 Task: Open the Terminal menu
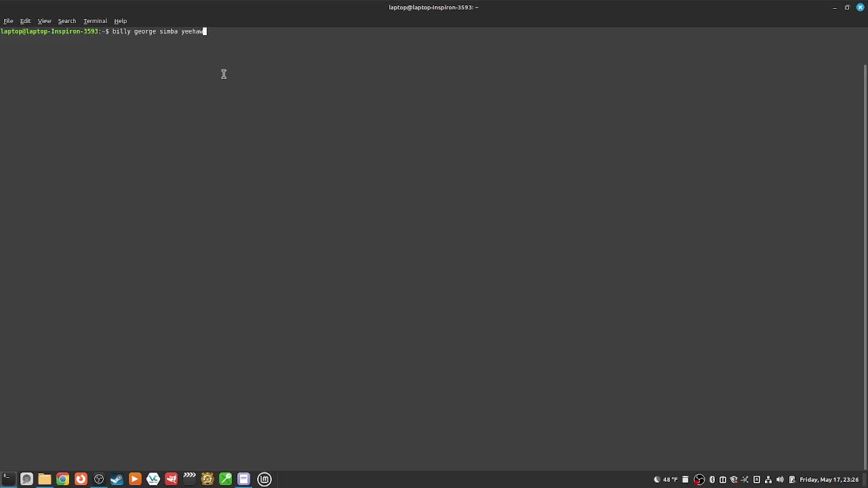[95, 21]
